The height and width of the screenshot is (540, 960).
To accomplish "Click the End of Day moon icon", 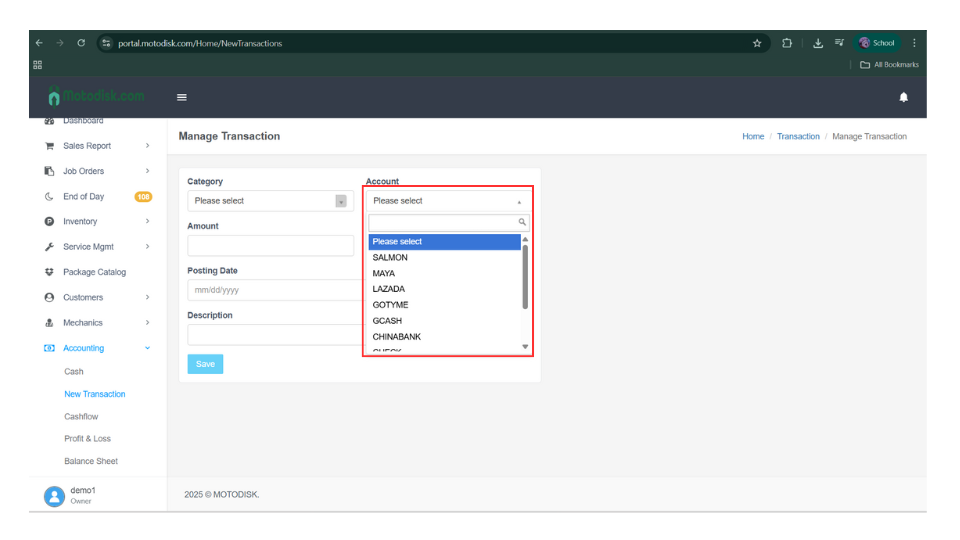I will [49, 197].
